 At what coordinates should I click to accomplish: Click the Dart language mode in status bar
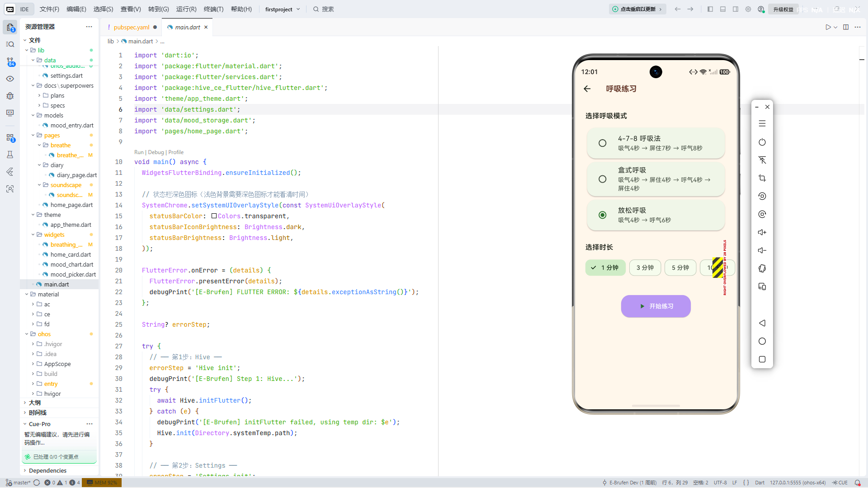[759, 483]
